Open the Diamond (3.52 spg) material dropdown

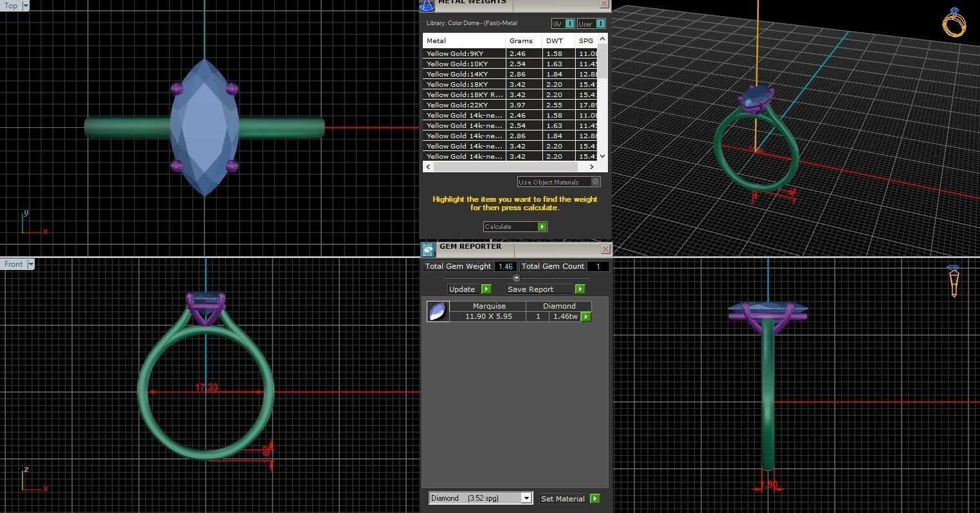tap(481, 498)
